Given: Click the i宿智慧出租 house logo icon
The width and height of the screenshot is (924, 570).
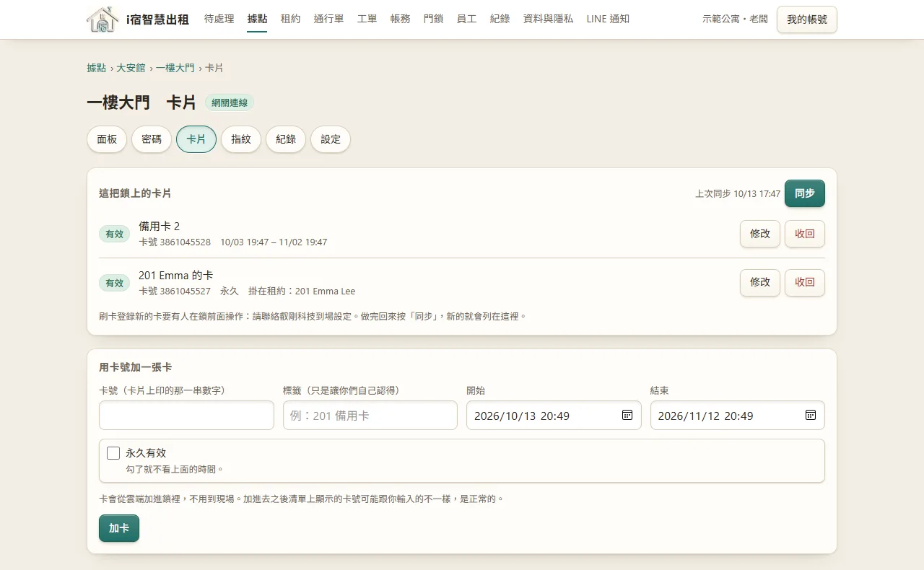Looking at the screenshot, I should (103, 19).
